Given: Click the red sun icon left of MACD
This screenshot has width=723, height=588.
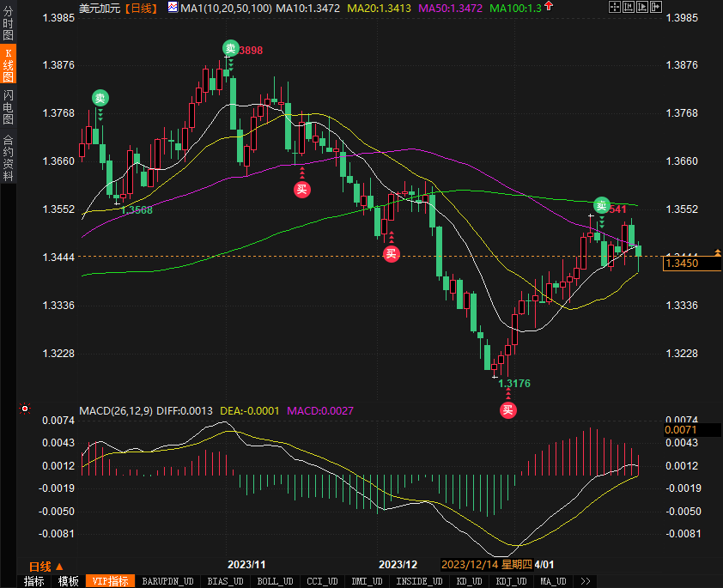Looking at the screenshot, I should click(25, 409).
